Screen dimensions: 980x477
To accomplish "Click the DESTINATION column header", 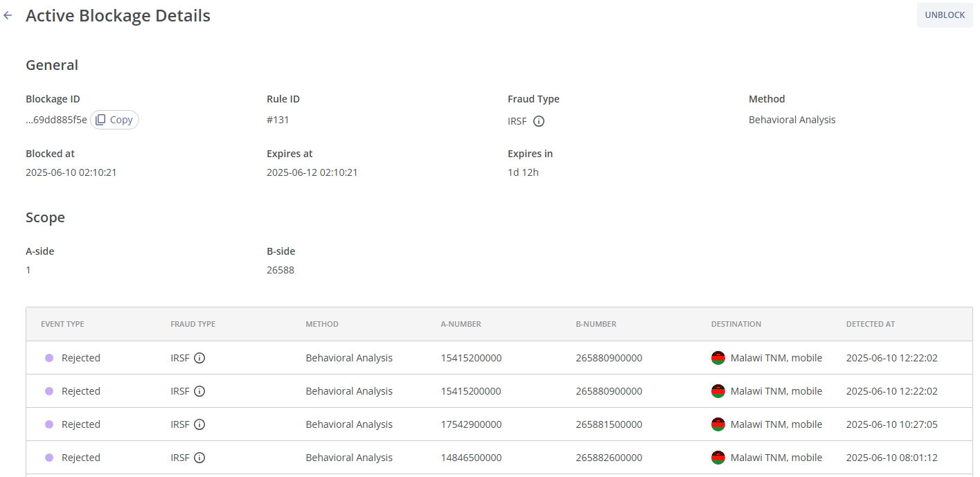I will coord(736,324).
